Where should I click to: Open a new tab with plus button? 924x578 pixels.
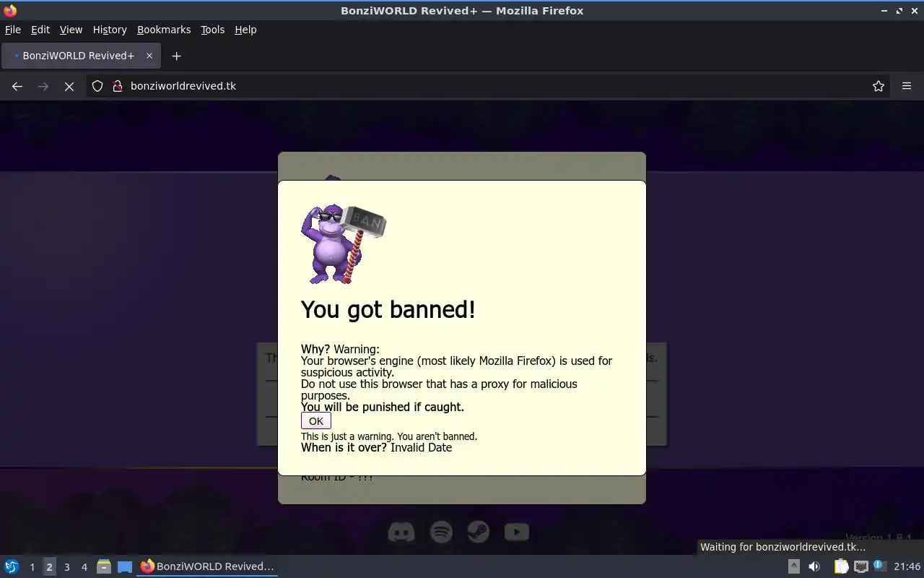click(176, 56)
